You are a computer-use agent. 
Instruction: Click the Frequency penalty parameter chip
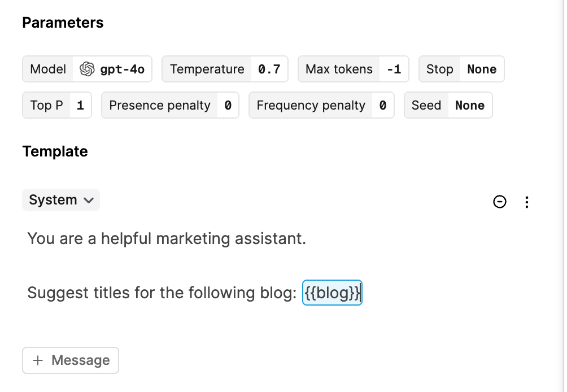[x=321, y=105]
